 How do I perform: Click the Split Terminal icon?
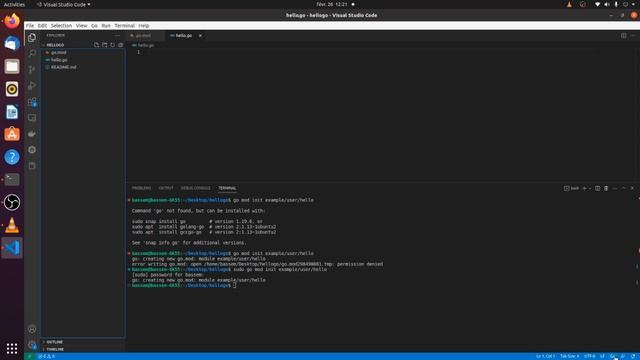598,188
